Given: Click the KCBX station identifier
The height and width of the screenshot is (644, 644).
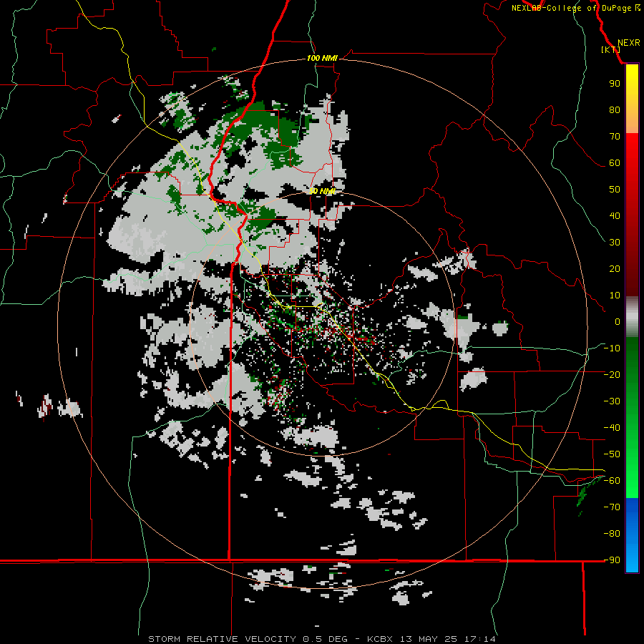Looking at the screenshot, I should [380, 639].
